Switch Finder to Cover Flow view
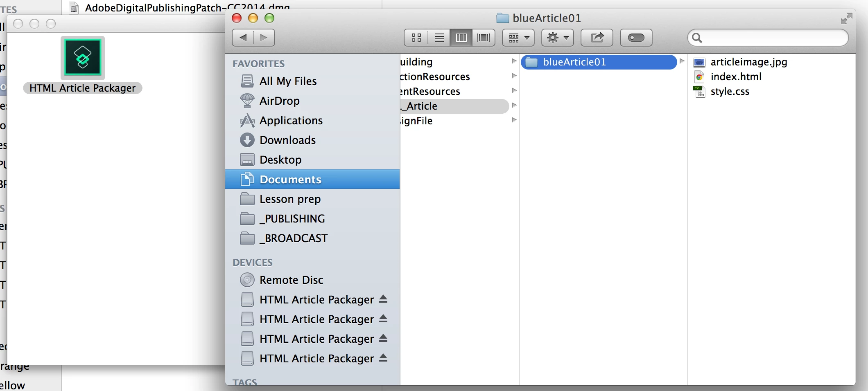 click(484, 38)
